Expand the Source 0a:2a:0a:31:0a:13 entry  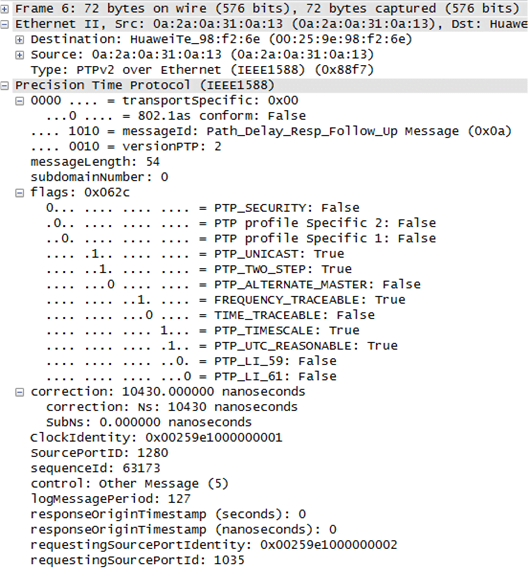[20, 55]
